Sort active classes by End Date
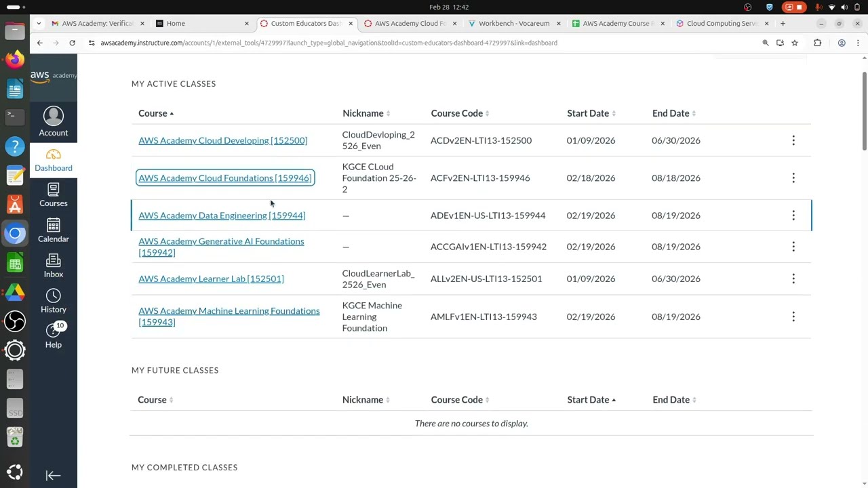Viewport: 868px width, 488px height. 674,113
